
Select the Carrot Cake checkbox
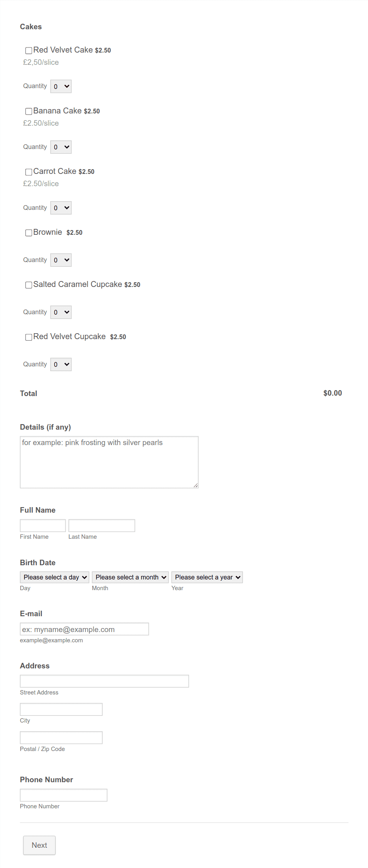[x=28, y=172]
